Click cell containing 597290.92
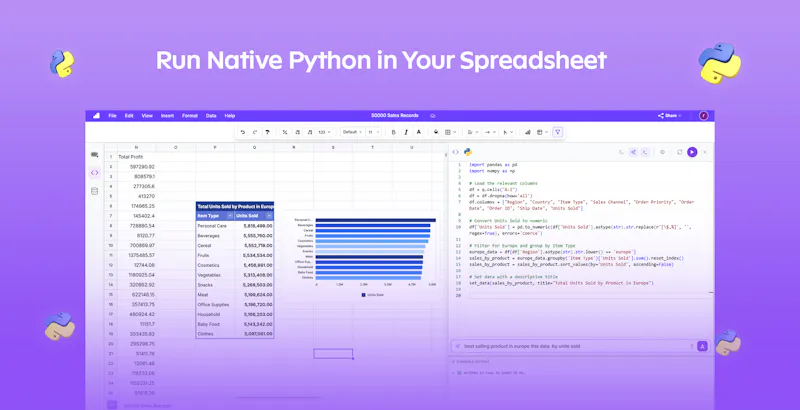 click(x=136, y=167)
